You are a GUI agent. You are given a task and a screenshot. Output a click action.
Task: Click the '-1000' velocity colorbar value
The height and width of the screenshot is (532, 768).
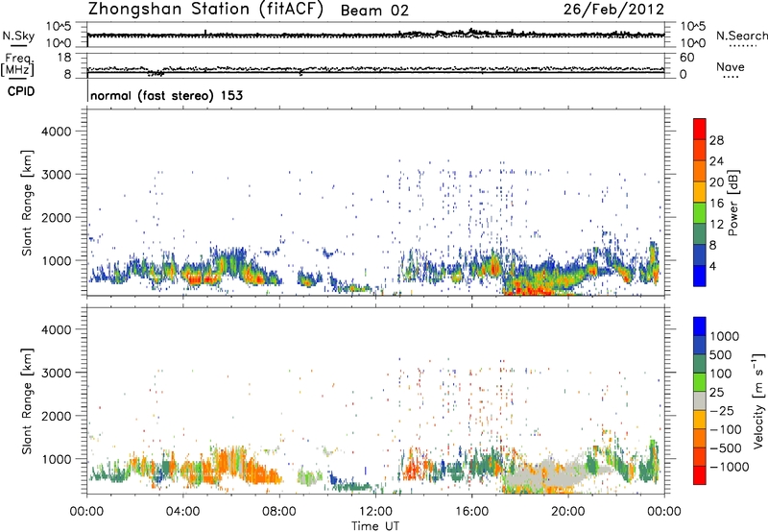tap(730, 467)
